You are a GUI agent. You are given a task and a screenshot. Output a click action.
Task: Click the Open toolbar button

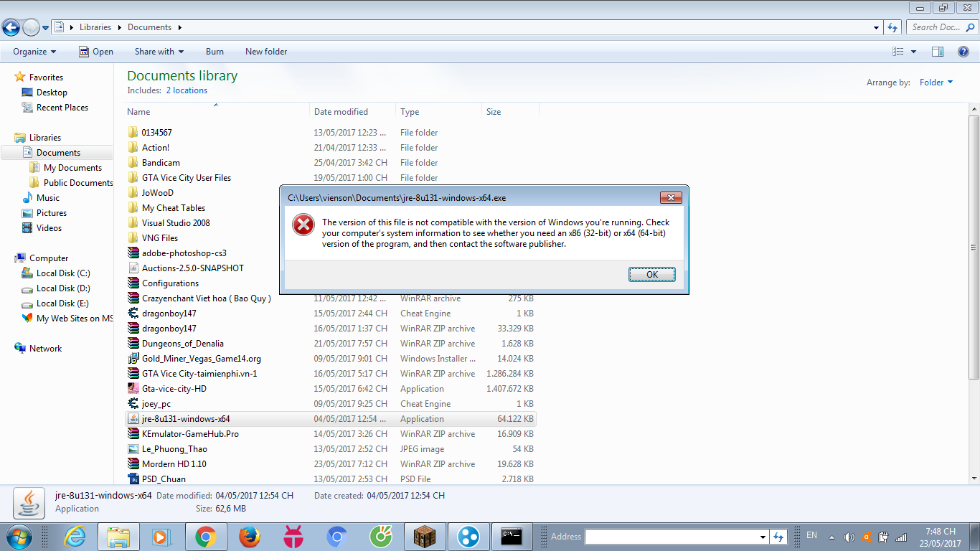click(x=96, y=52)
